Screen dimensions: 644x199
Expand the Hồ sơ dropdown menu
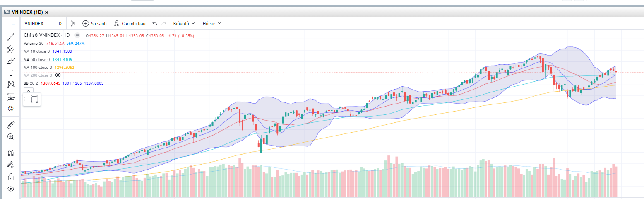(x=212, y=24)
